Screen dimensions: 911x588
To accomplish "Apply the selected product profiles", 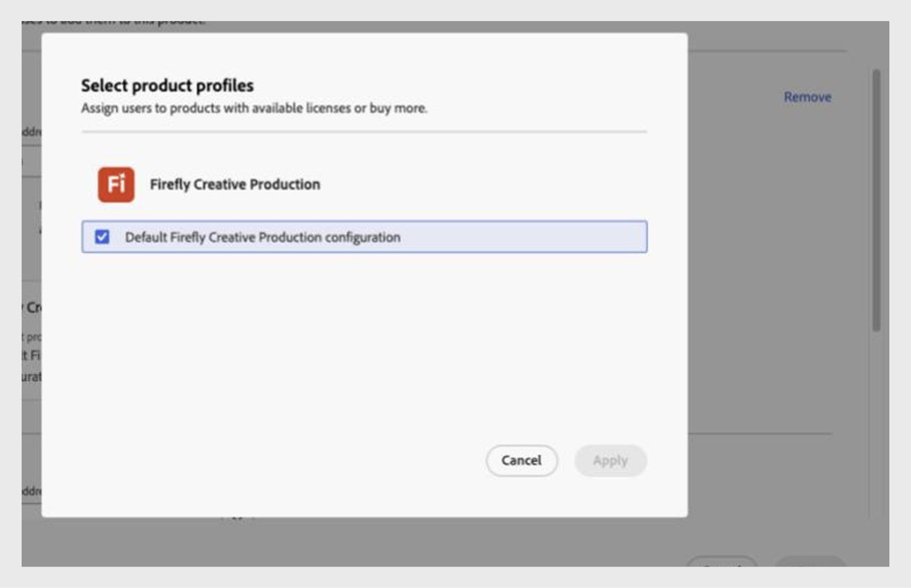I will point(610,460).
